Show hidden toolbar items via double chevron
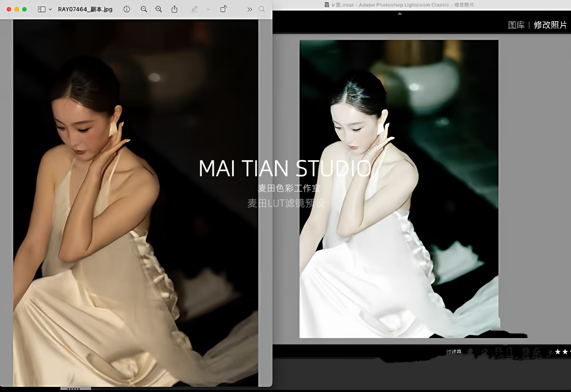The height and width of the screenshot is (392, 571). [x=249, y=9]
